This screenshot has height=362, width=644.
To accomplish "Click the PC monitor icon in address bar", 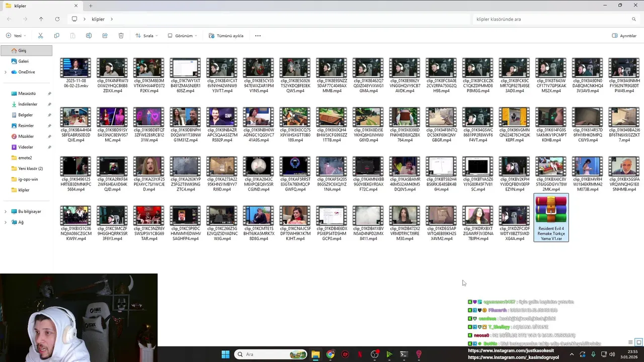I will click(x=74, y=19).
